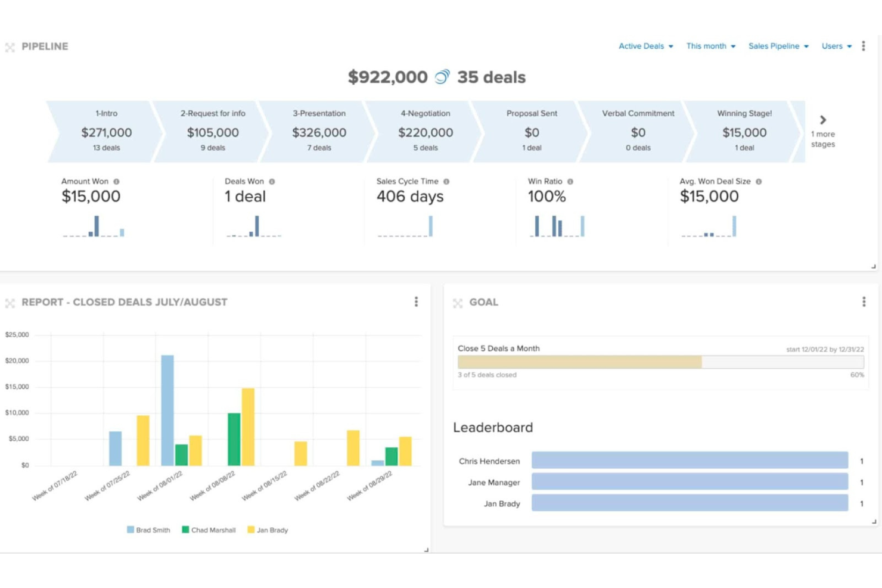Screen dimensions: 882x588
Task: Click the info icon next to Amount Won
Action: pos(116,182)
